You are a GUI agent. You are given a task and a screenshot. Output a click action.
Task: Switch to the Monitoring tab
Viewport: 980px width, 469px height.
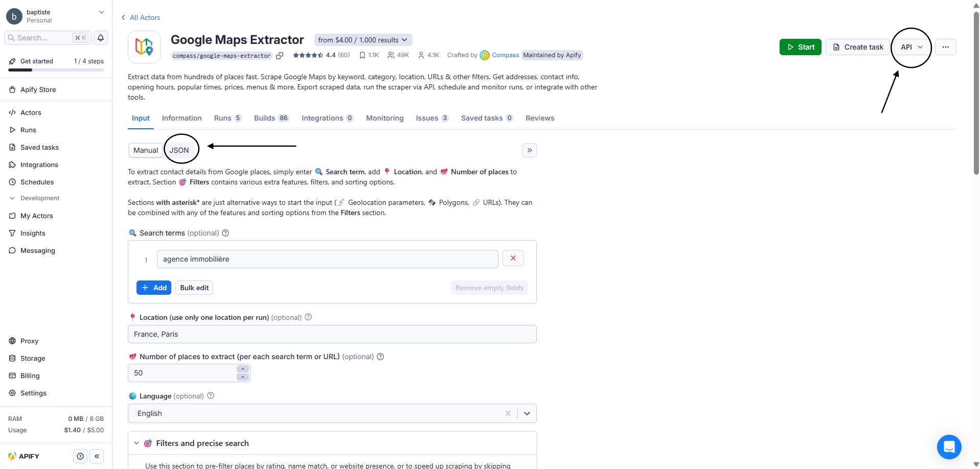pyautogui.click(x=385, y=118)
